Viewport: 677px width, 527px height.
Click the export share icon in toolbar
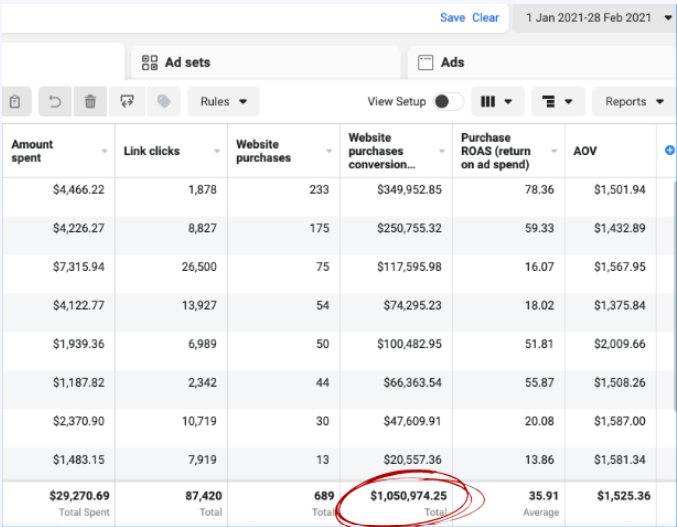point(127,102)
